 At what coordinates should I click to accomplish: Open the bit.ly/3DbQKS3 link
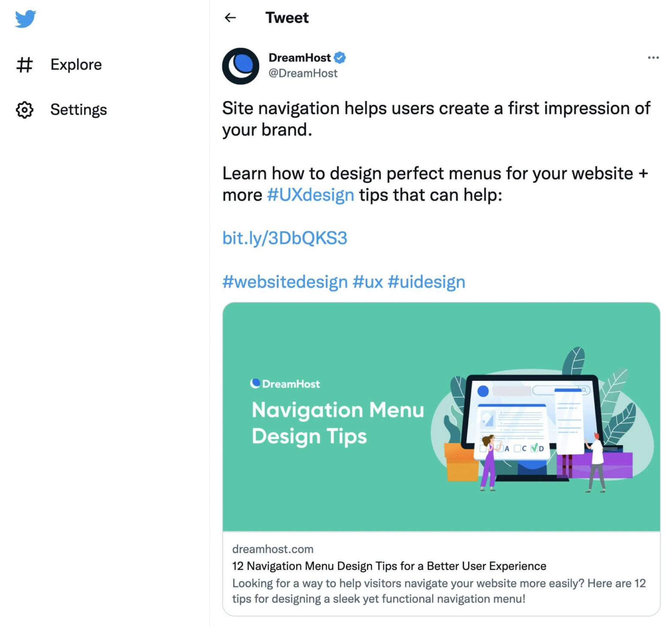pyautogui.click(x=285, y=238)
